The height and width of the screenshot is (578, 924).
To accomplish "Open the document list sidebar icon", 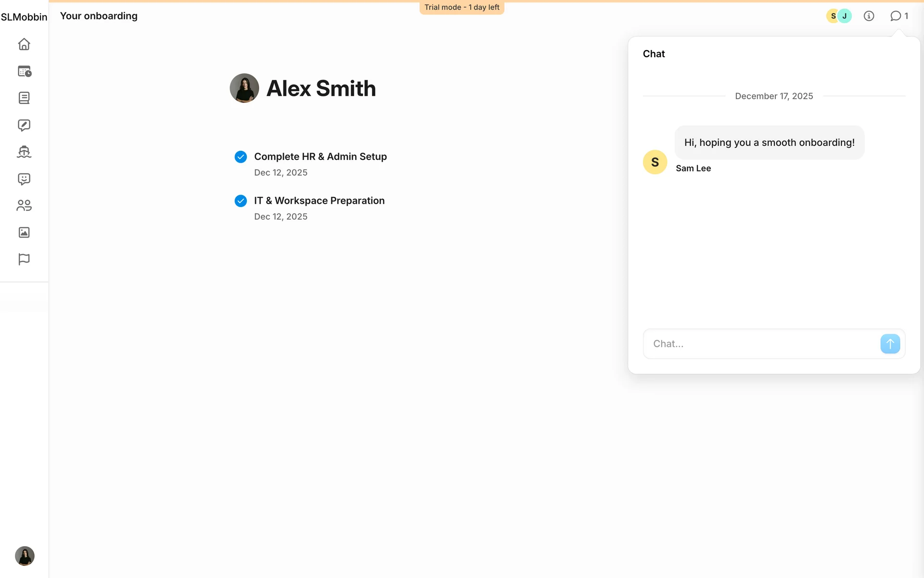I will (x=24, y=98).
